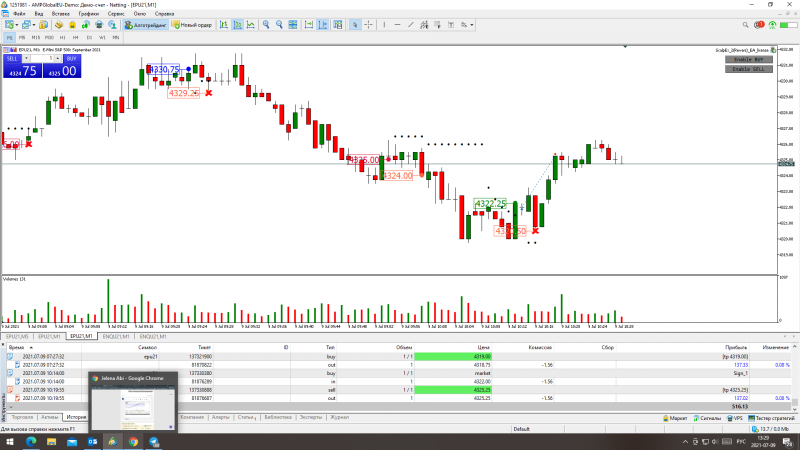800x450 pixels.
Task: Toggle chart auto scroll
Action: click(x=309, y=24)
